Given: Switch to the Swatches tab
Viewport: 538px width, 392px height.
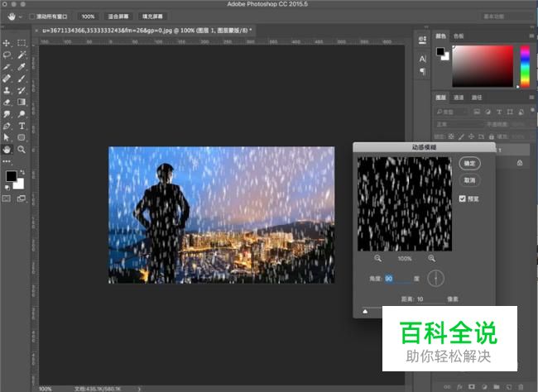Looking at the screenshot, I should (459, 36).
